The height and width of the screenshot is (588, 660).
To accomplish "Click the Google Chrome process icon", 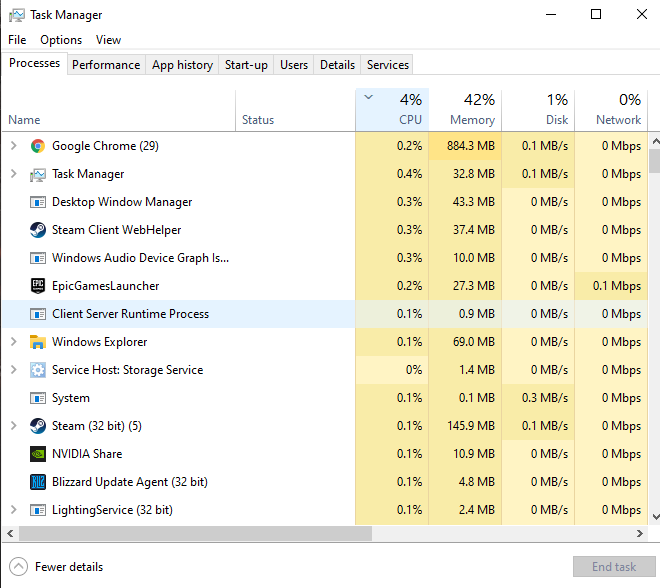I will 38,146.
